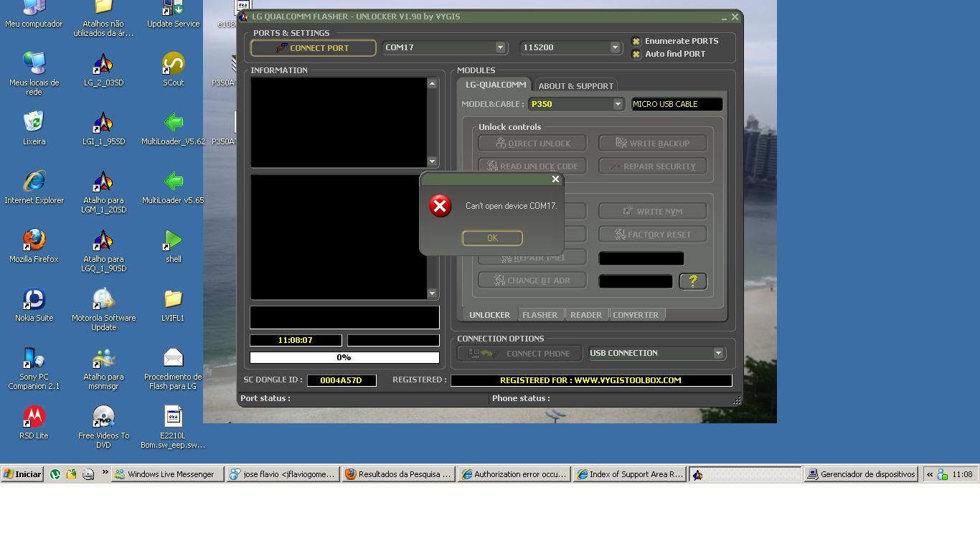Open E2210L Bom.sw_eep file icon
Image resolution: width=980 pixels, height=551 pixels.
coord(173,426)
